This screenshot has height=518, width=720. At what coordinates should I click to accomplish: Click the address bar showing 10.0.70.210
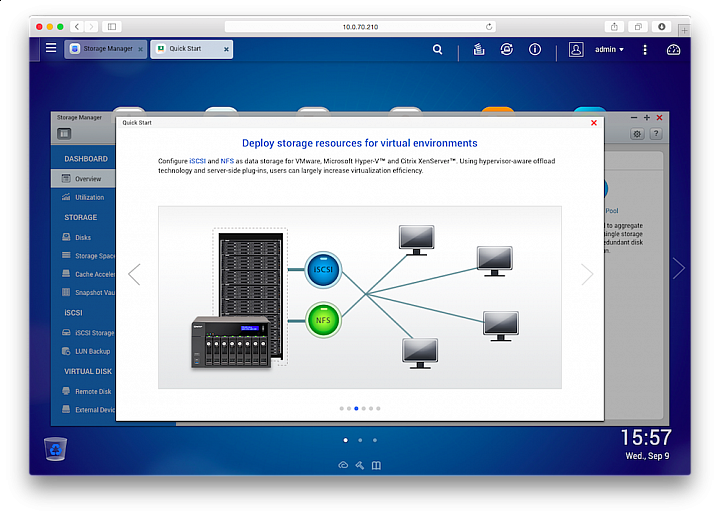(360, 27)
